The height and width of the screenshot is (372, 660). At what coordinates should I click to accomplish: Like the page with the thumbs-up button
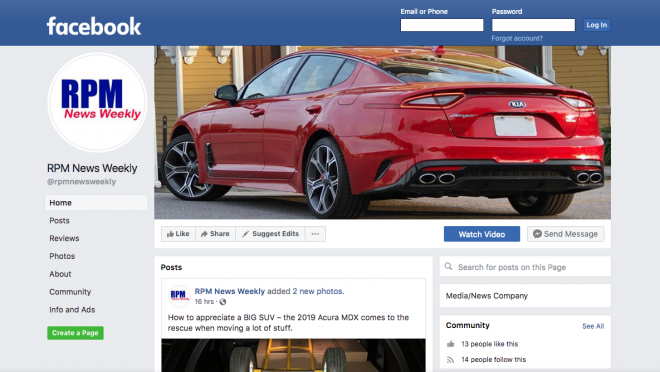click(x=178, y=234)
